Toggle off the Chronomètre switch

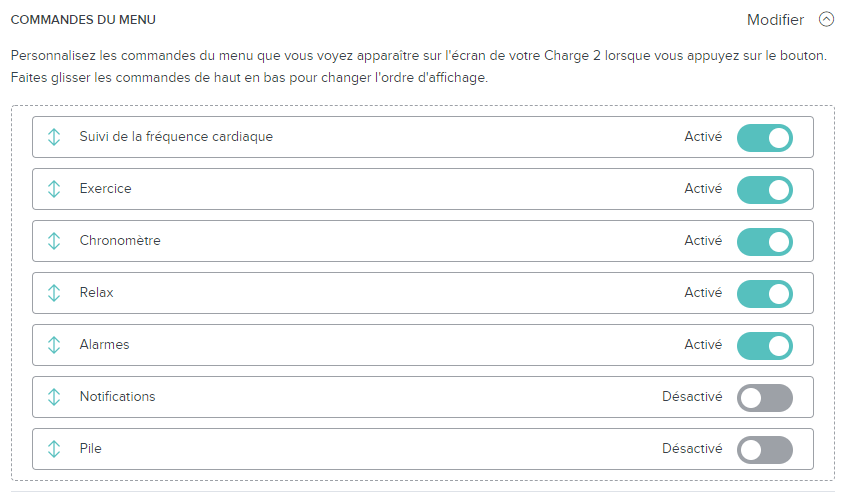tap(764, 241)
